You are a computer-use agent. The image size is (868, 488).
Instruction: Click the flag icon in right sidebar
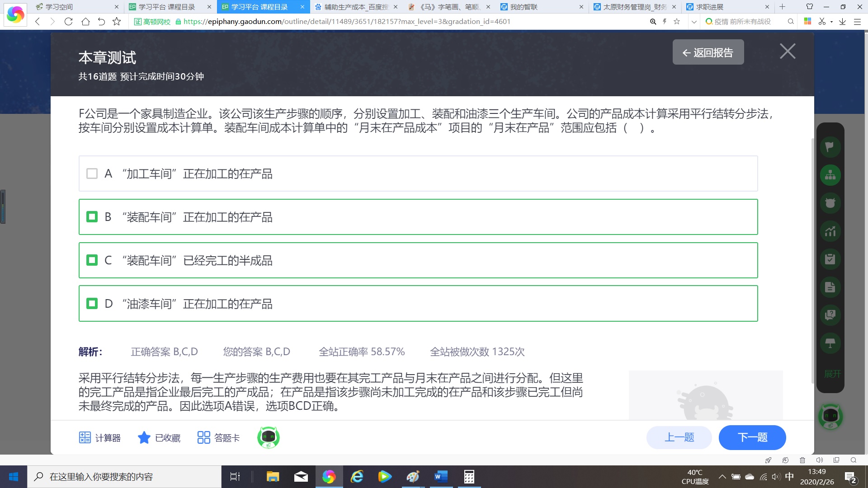coord(830,147)
